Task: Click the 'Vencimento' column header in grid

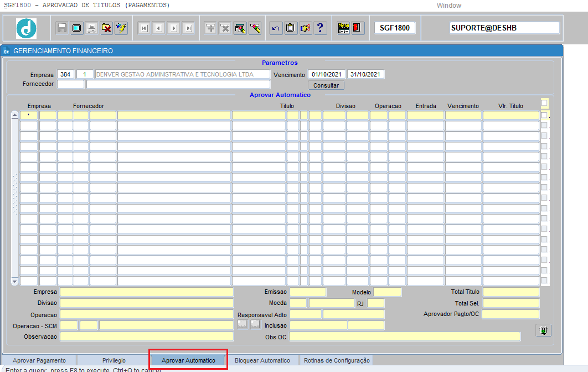Action: point(463,106)
